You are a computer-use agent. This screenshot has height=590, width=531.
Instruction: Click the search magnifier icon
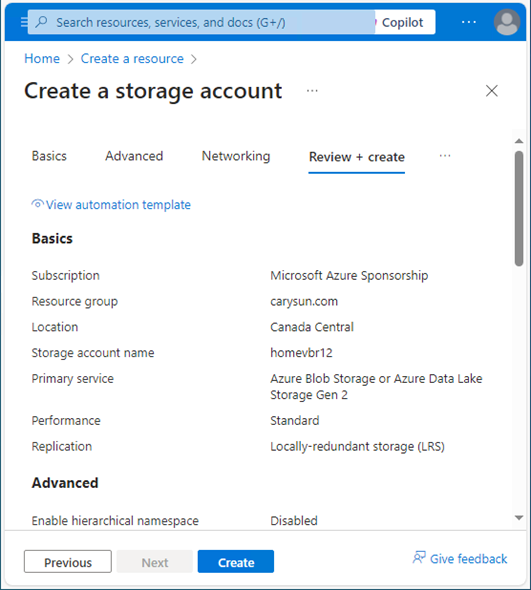41,22
